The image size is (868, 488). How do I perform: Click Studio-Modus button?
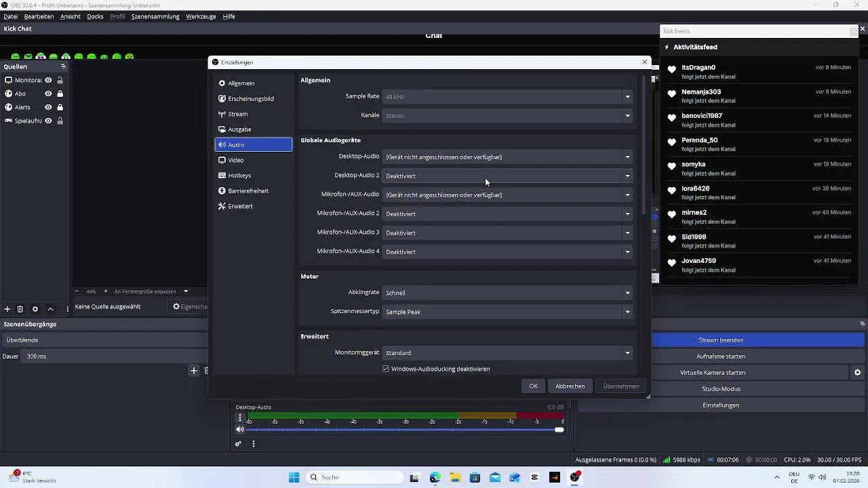click(x=721, y=389)
